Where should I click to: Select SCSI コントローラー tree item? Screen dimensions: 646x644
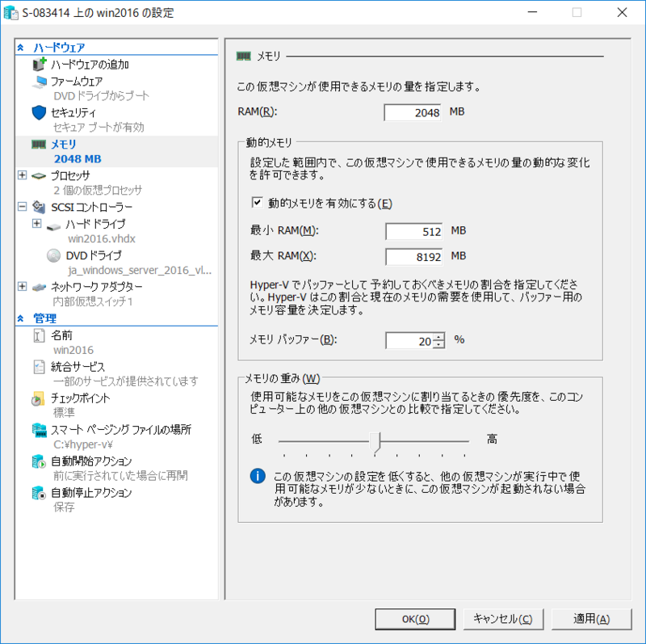pyautogui.click(x=91, y=207)
